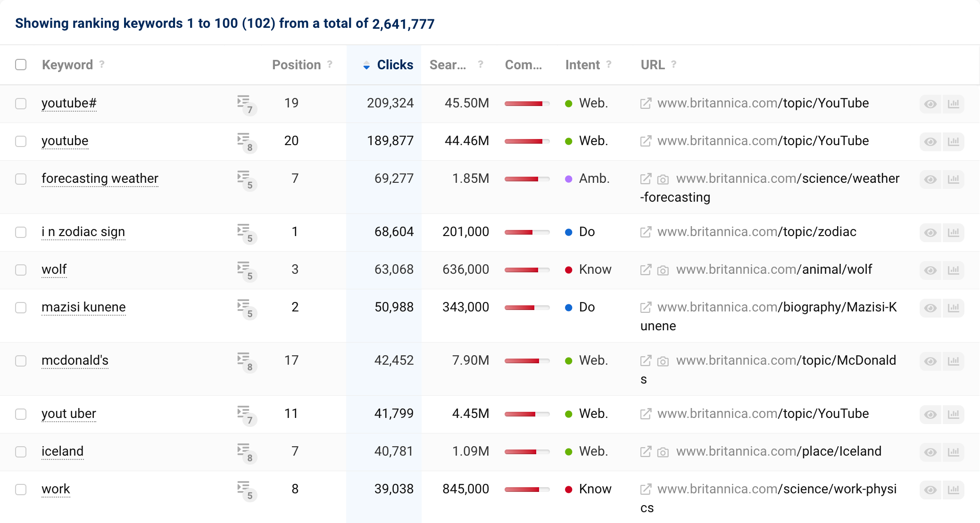Open chart icon for mazisi kunene row

(x=953, y=308)
